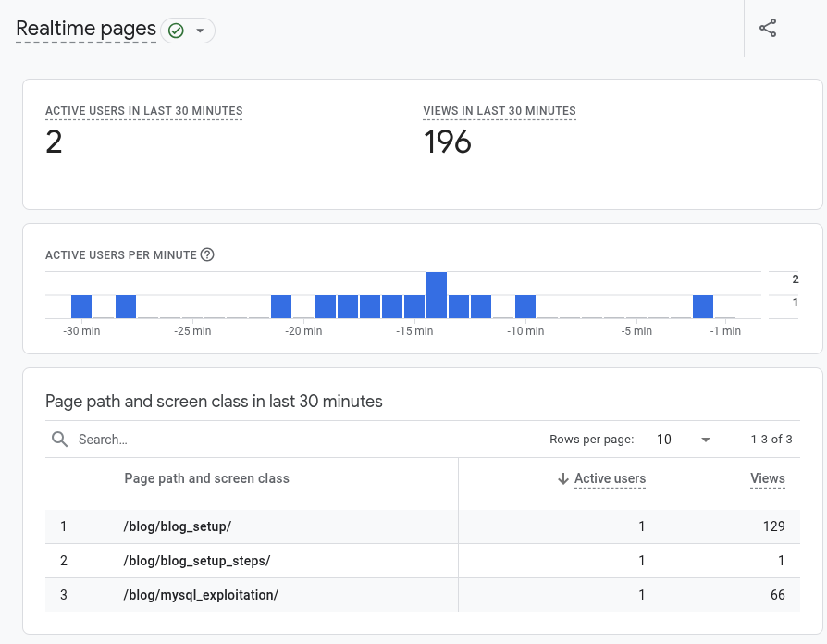Click the green checkmark status icon

[x=176, y=31]
